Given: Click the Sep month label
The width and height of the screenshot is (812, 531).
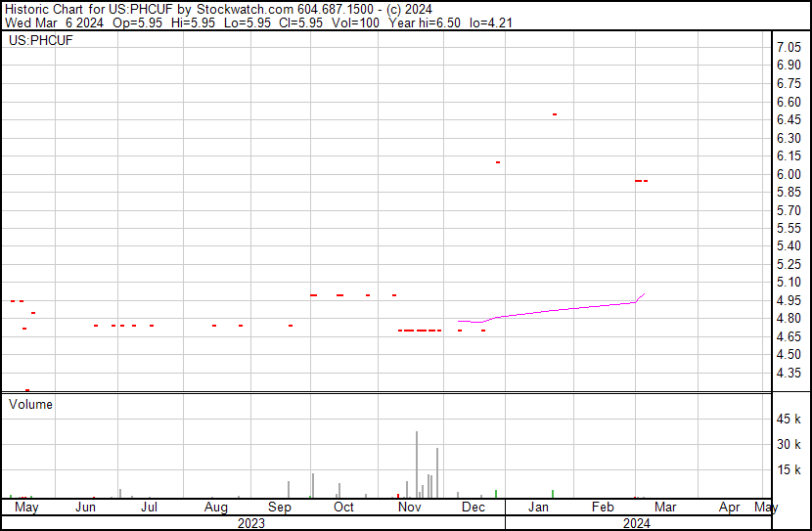Looking at the screenshot, I should [x=280, y=507].
